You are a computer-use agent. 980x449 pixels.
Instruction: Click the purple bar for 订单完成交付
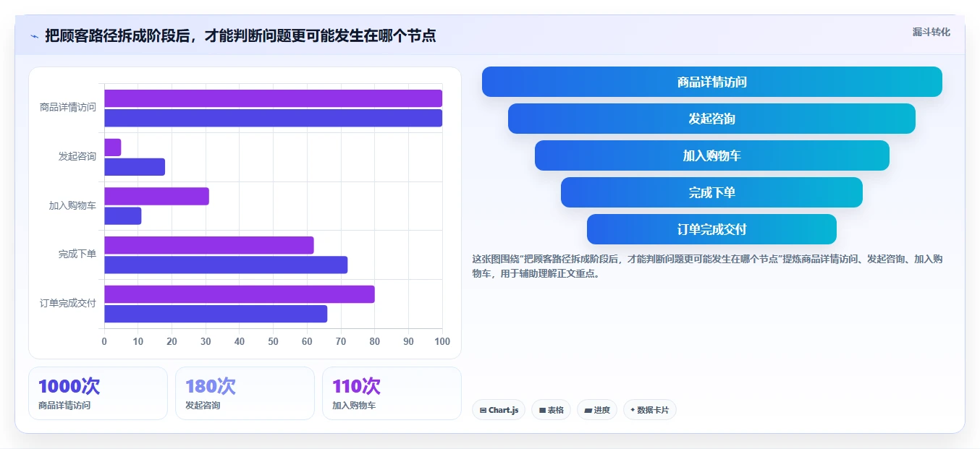point(240,294)
